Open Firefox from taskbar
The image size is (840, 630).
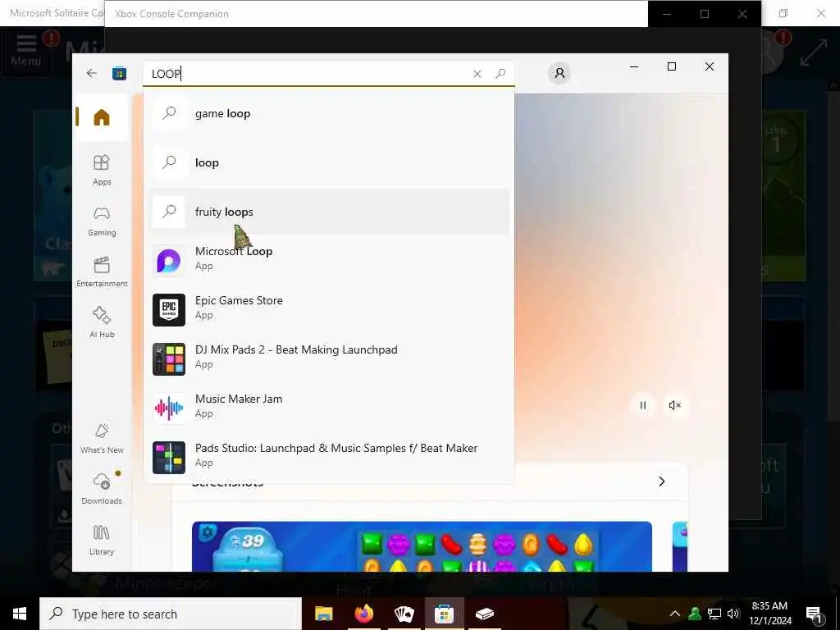pyautogui.click(x=363, y=614)
